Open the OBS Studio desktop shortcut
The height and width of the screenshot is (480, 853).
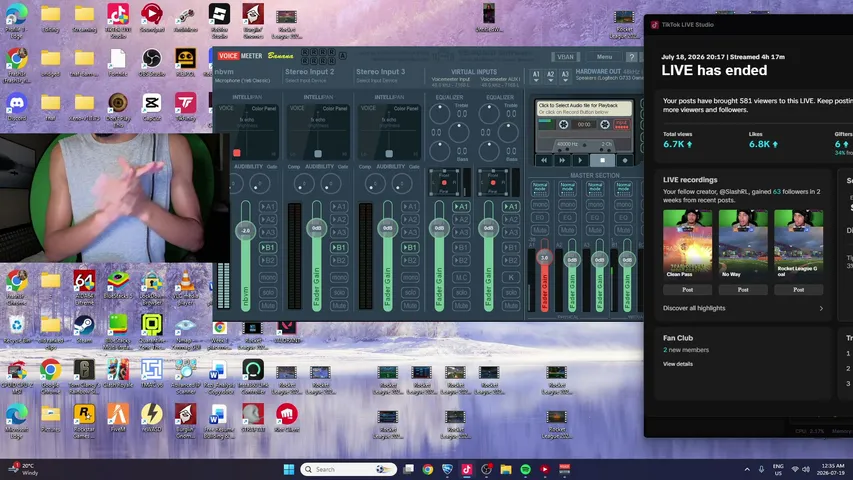pos(152,63)
